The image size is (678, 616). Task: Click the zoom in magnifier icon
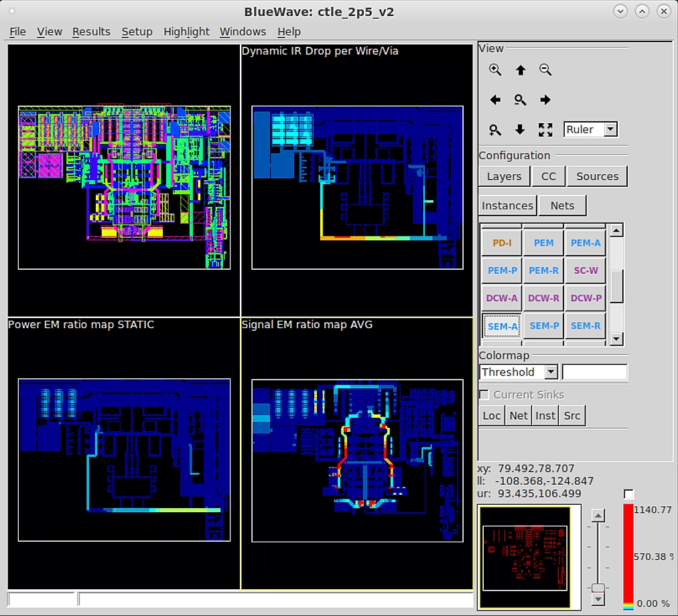495,70
